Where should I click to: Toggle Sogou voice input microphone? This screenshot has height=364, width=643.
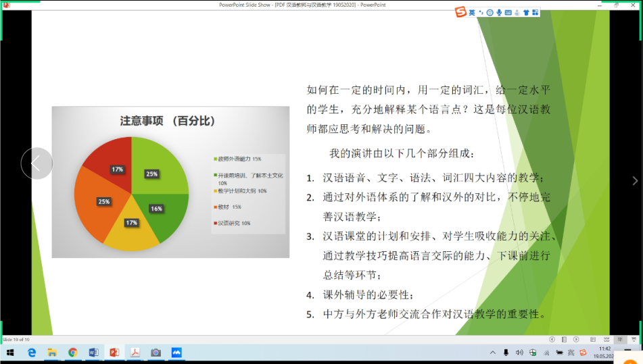[499, 12]
